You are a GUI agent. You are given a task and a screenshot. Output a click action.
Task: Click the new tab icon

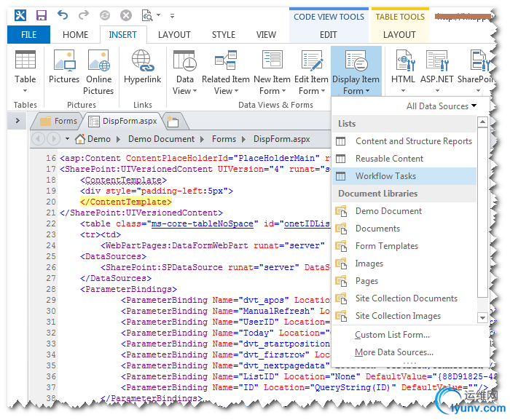pyautogui.click(x=173, y=122)
